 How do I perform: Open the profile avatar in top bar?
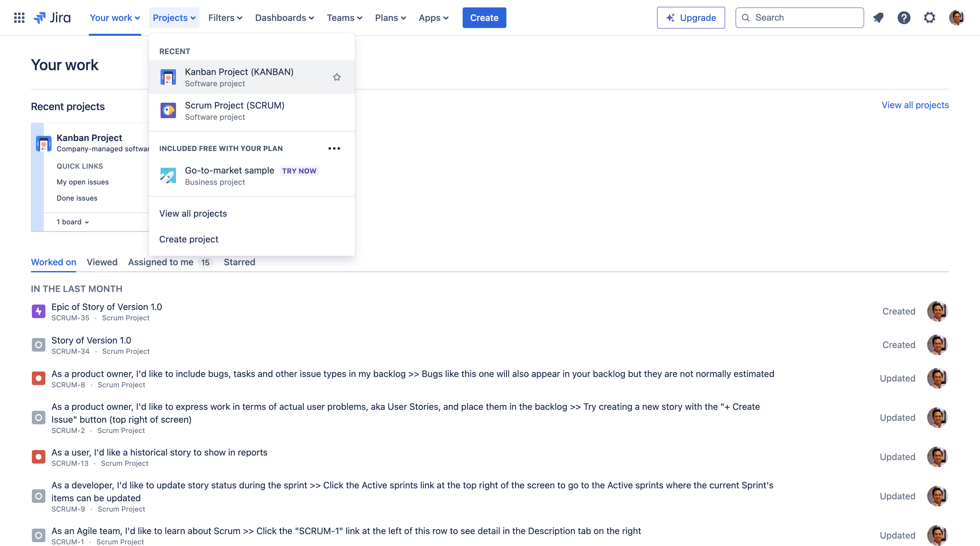pos(957,17)
